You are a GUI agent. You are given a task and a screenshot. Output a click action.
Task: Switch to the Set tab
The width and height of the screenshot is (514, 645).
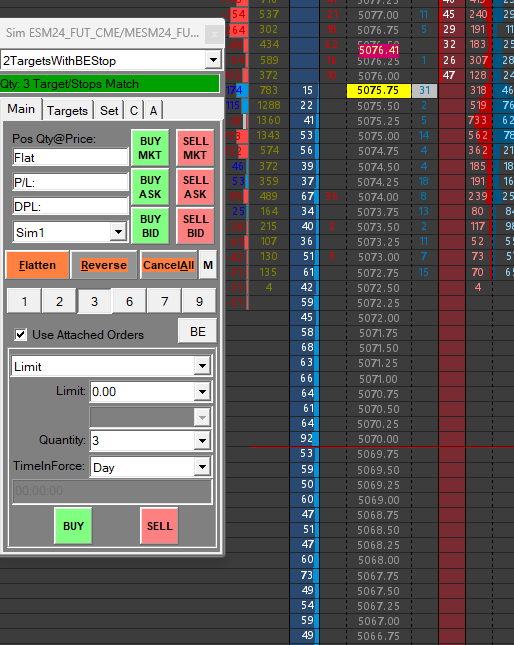click(109, 110)
